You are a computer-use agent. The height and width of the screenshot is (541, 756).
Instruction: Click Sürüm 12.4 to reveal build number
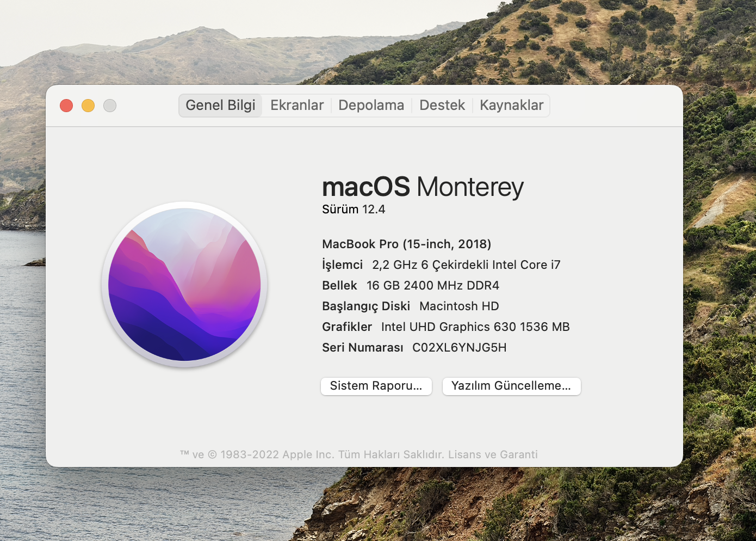tap(354, 210)
